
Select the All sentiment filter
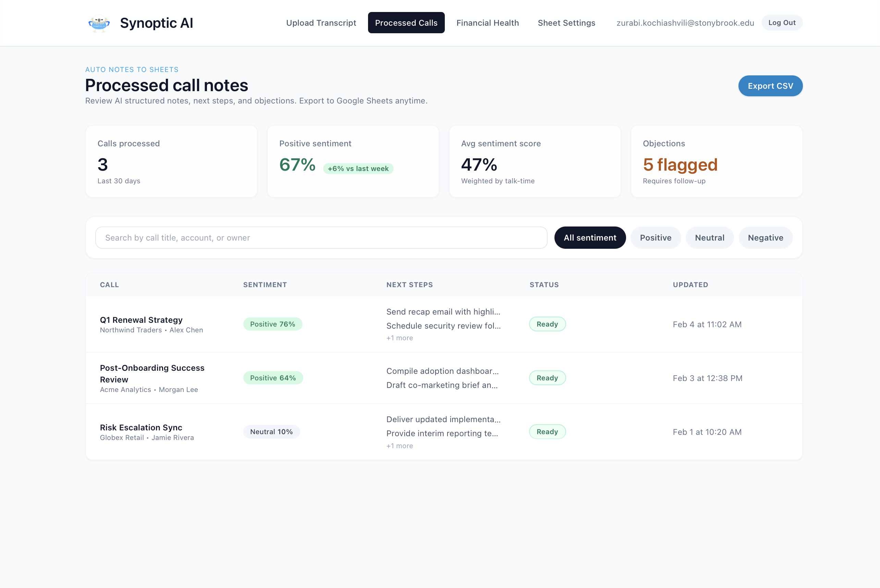pyautogui.click(x=590, y=238)
